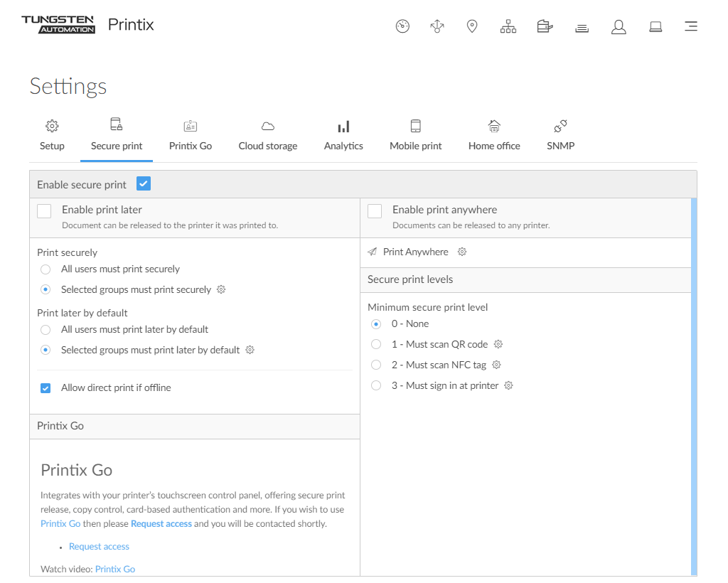Screen dimensions: 728x583
Task: Uncheck the Enable secure print checkbox
Action: click(x=144, y=184)
